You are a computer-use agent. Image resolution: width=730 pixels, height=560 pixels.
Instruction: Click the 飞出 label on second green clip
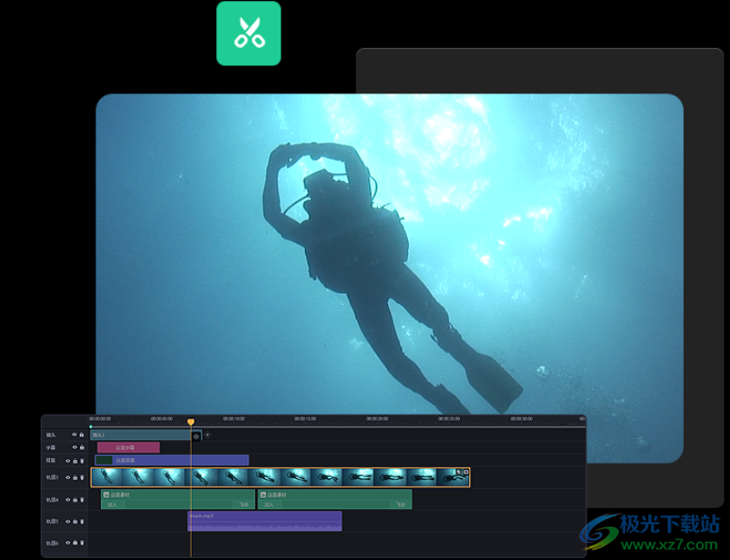pyautogui.click(x=400, y=505)
